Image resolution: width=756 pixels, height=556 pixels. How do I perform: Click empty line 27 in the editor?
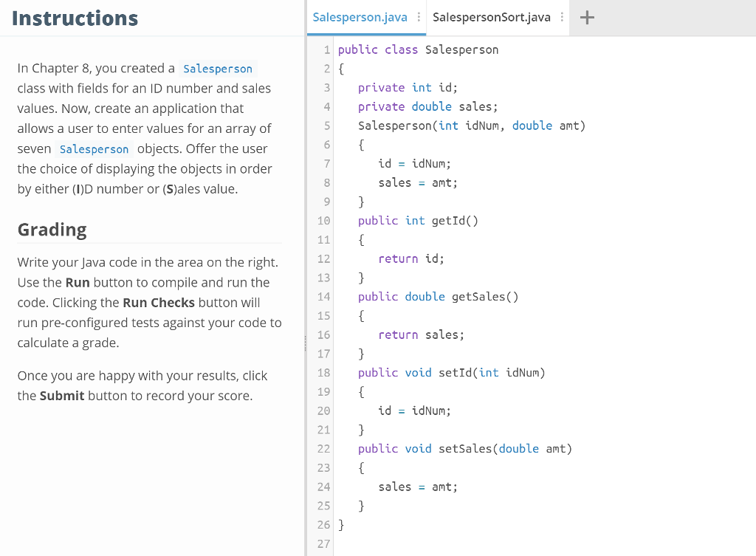[x=544, y=544]
